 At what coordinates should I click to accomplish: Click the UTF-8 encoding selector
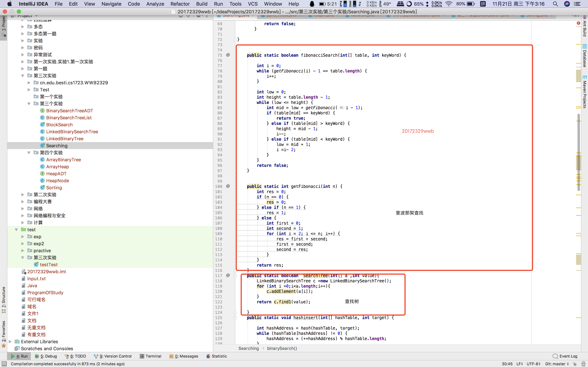[533, 364]
